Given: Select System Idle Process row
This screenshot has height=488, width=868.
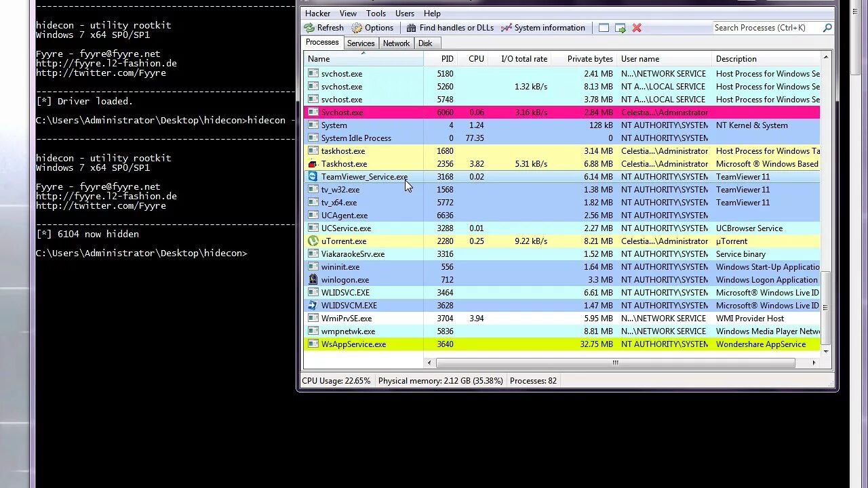Looking at the screenshot, I should pos(561,138).
